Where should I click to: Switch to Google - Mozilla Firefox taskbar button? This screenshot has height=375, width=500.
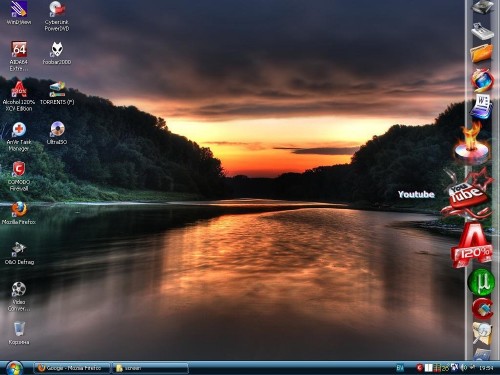pyautogui.click(x=73, y=368)
